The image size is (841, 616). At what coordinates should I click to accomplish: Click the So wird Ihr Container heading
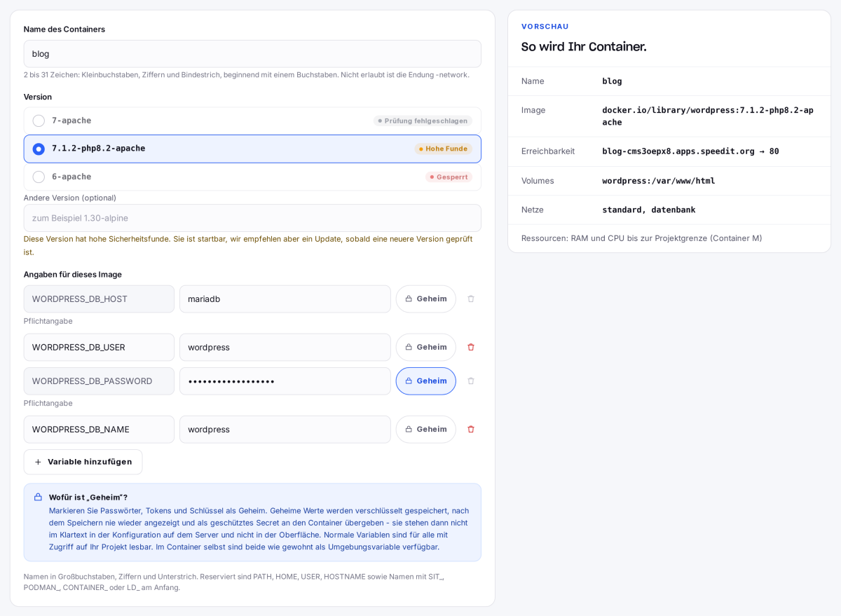tap(584, 47)
